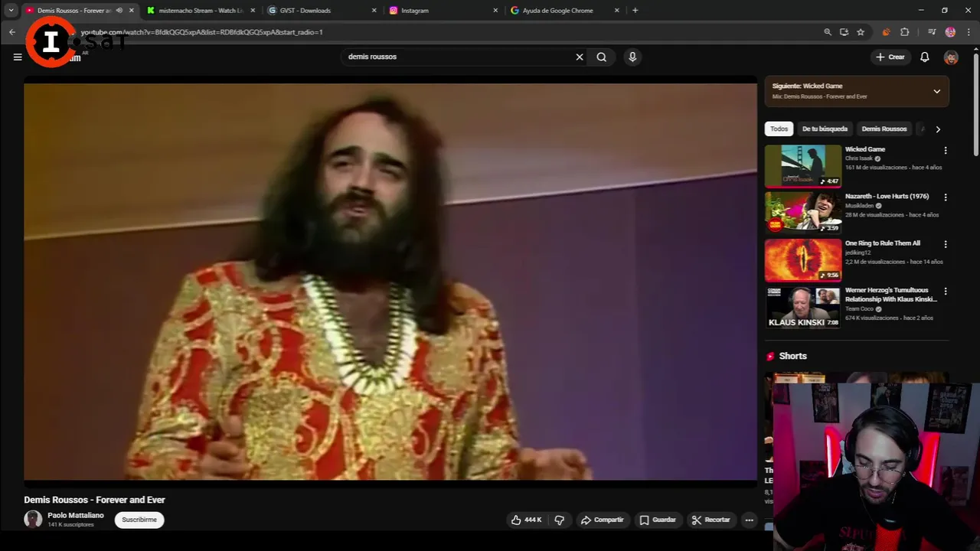Image resolution: width=980 pixels, height=551 pixels.
Task: Close the Demis Roussos tab
Action: coord(132,10)
